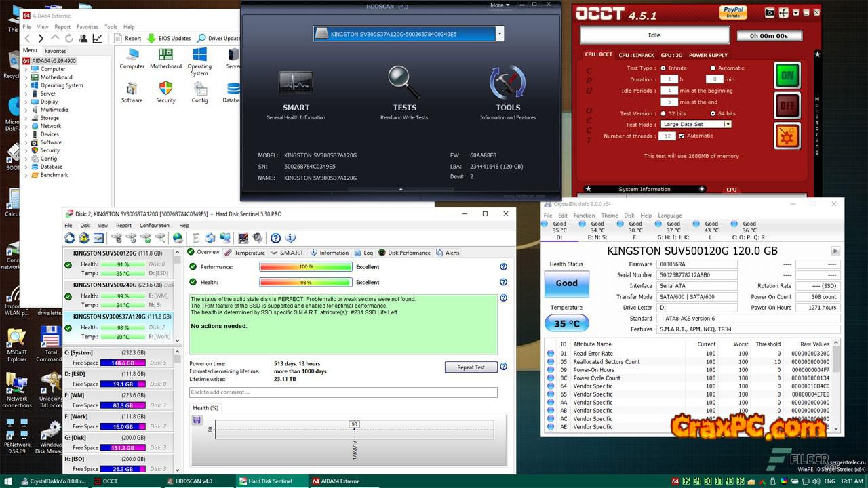Select the Automatic test type radio button

713,68
